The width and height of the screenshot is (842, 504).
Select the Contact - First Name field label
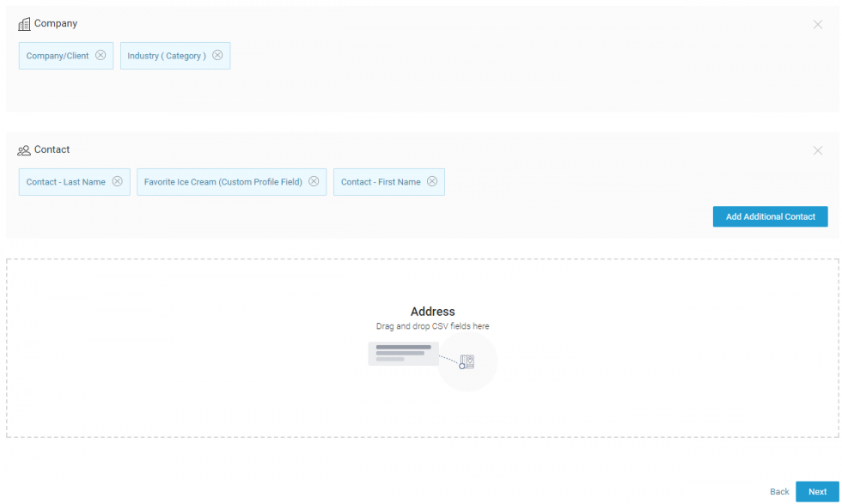pos(381,182)
